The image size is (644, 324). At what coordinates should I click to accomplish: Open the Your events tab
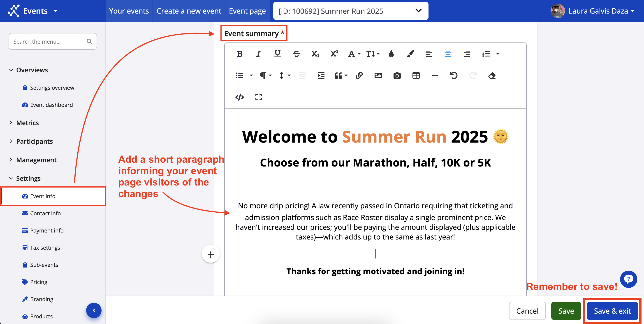point(129,11)
